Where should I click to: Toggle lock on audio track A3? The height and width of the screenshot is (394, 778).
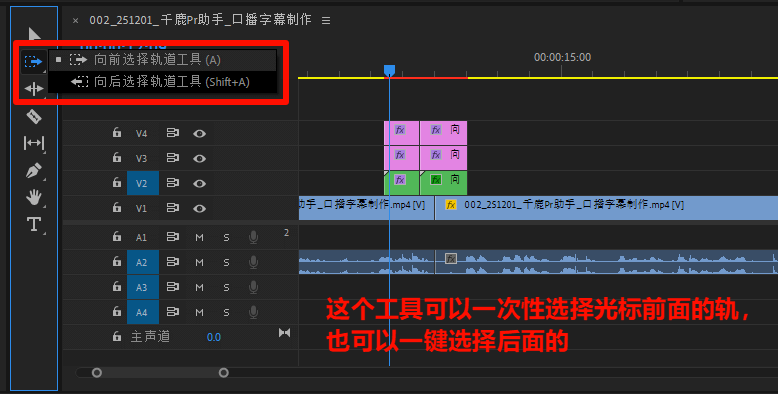coord(117,286)
